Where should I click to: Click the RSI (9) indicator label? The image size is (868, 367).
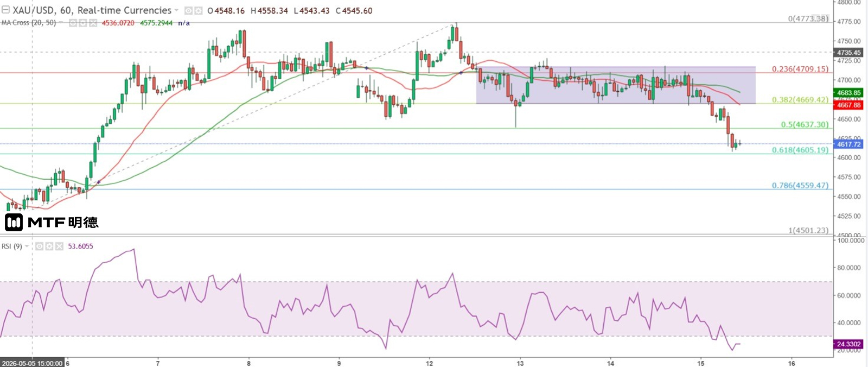[12, 246]
